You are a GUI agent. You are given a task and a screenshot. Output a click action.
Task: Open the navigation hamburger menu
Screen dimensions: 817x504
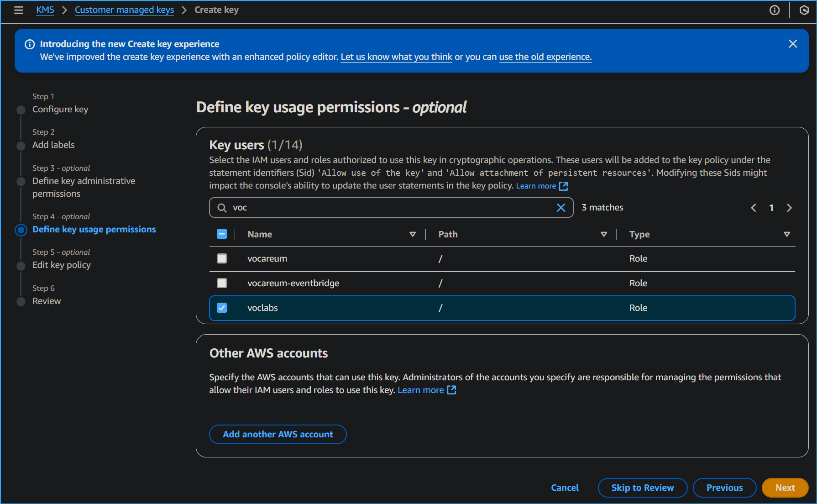[x=19, y=10]
